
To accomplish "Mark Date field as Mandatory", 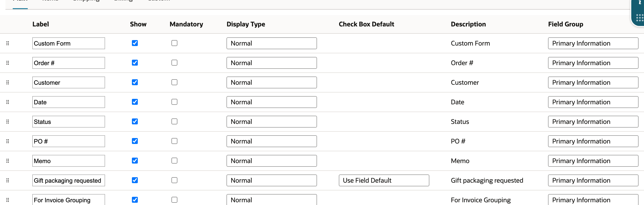I will point(174,102).
